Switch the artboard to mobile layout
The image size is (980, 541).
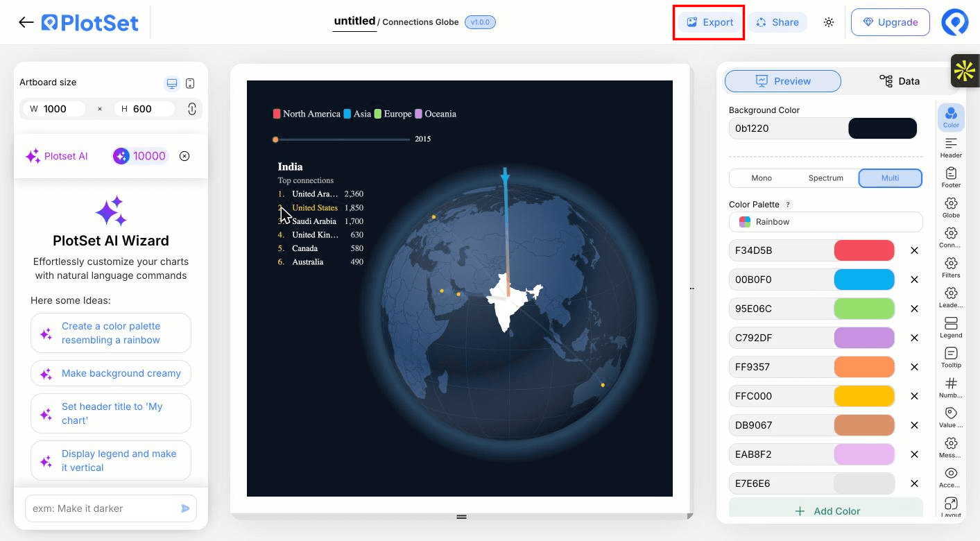coord(190,84)
